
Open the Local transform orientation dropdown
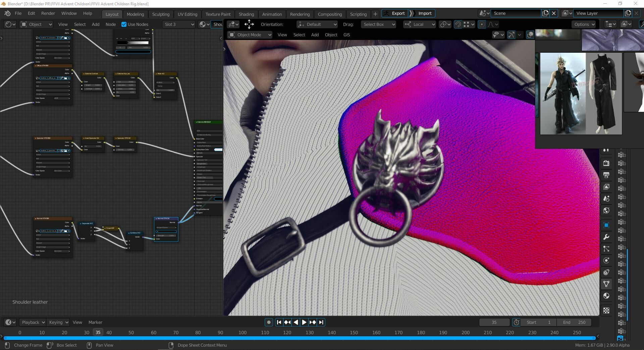(420, 24)
